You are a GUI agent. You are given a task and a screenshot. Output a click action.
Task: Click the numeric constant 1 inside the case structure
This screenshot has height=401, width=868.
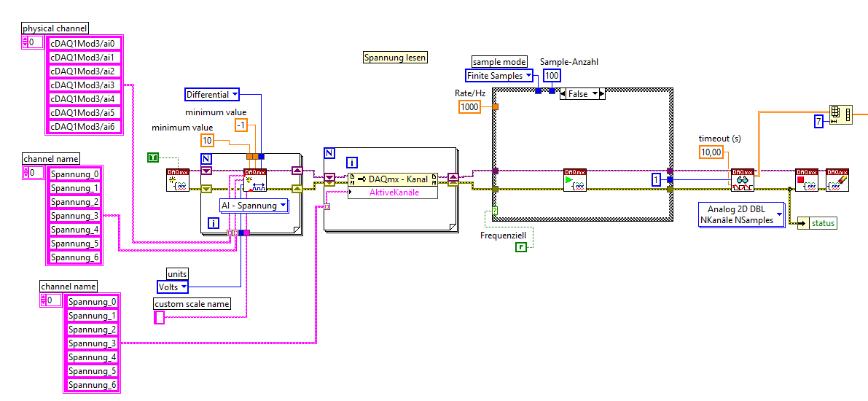(x=657, y=180)
